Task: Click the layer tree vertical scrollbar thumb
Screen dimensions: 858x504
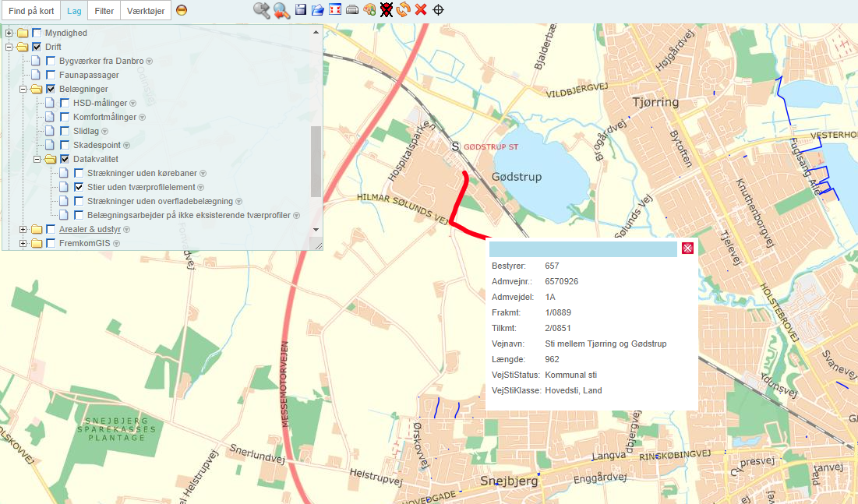Action: (x=316, y=161)
